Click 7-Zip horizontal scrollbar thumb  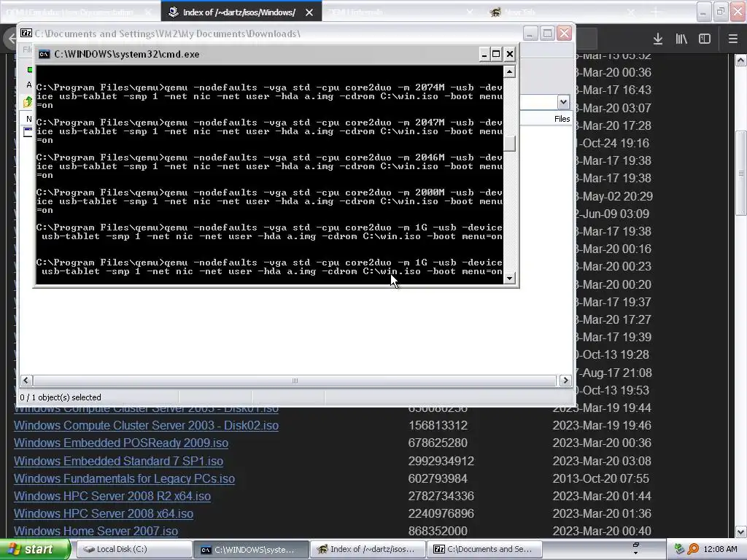[x=295, y=380]
